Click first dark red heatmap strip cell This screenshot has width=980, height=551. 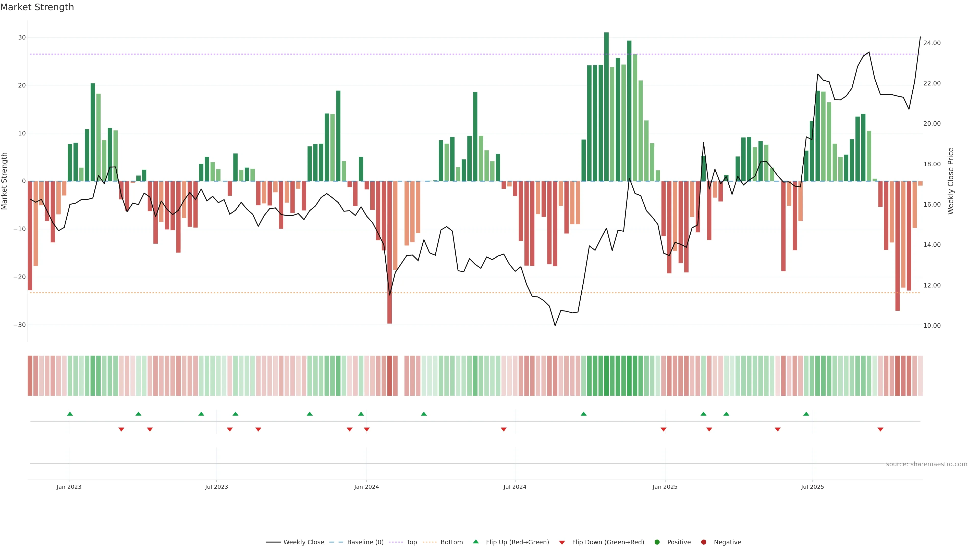(x=30, y=376)
